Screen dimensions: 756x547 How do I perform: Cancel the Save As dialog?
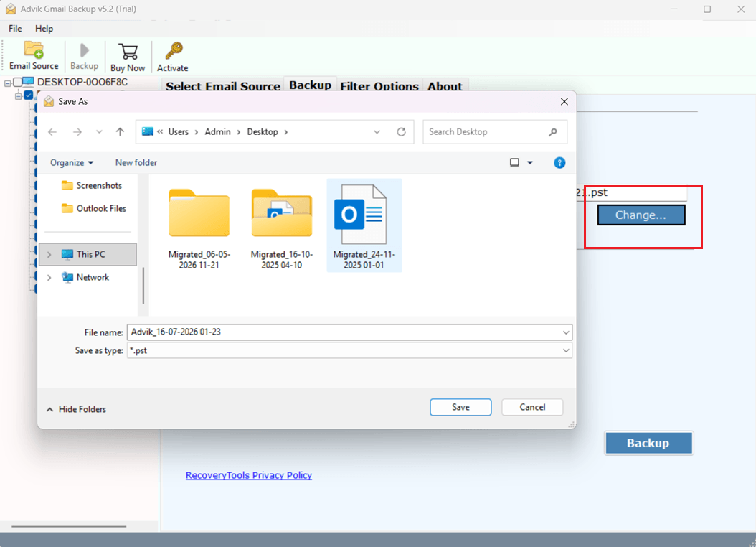pyautogui.click(x=532, y=407)
